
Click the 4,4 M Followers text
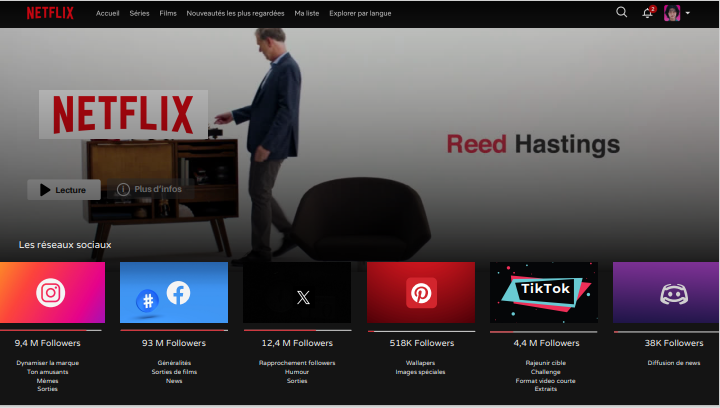click(x=546, y=343)
